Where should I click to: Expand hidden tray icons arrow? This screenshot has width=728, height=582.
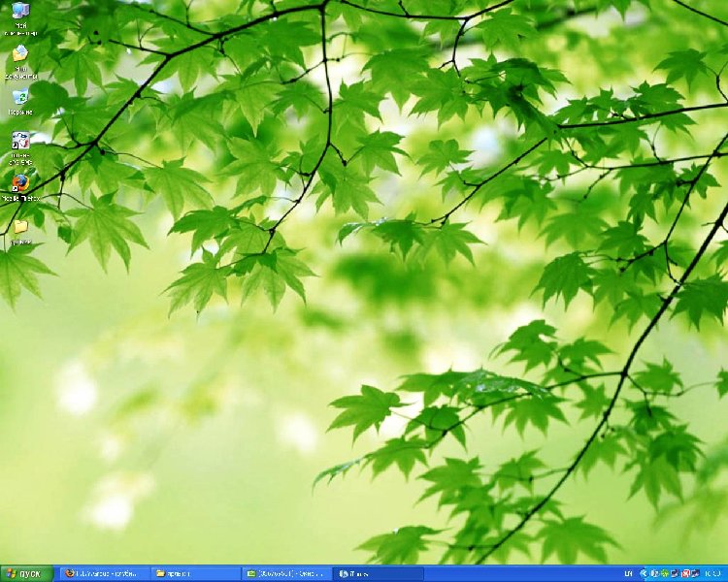point(644,573)
